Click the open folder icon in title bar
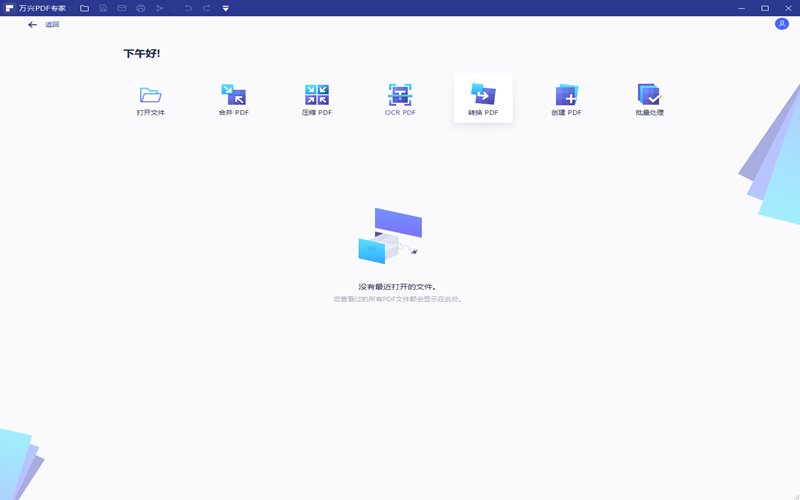The image size is (800, 500). tap(84, 8)
